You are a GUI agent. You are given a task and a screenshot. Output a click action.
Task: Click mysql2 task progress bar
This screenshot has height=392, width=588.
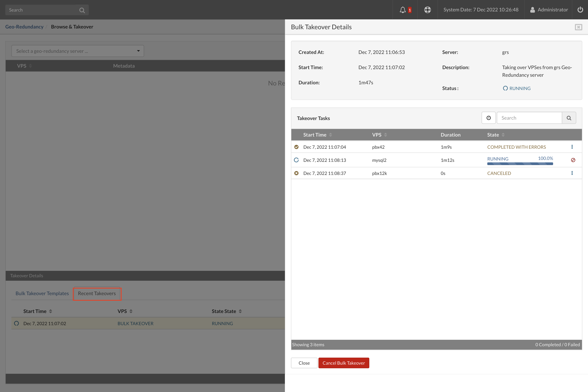(x=520, y=164)
